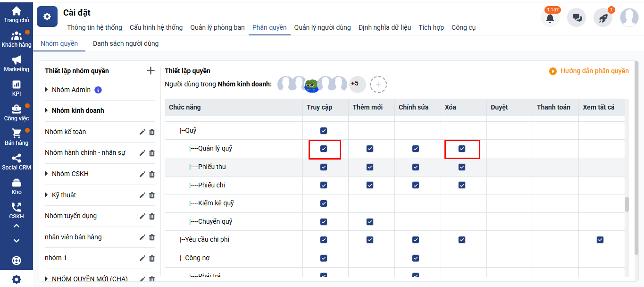Expand the Nhóm CSKH group

pos(47,174)
